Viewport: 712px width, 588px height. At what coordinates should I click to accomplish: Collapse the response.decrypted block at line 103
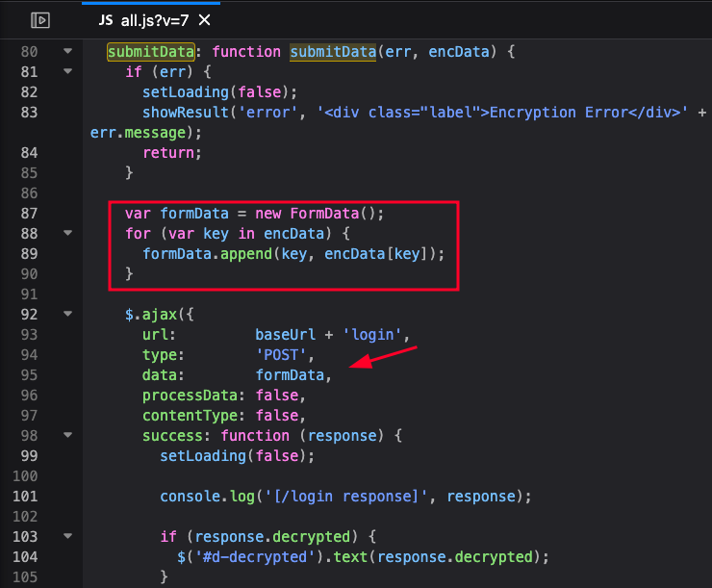(x=67, y=536)
